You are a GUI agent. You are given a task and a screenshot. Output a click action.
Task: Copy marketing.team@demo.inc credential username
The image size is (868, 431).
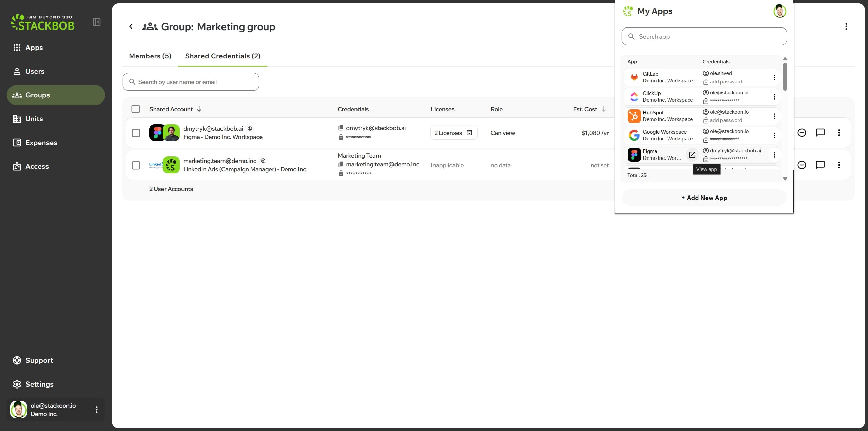tap(341, 164)
